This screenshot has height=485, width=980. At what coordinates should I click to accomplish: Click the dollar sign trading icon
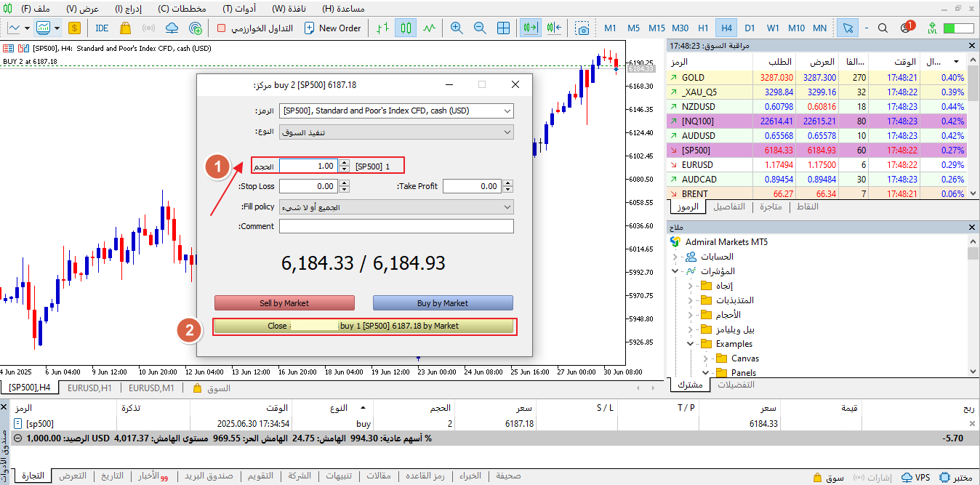[74, 28]
